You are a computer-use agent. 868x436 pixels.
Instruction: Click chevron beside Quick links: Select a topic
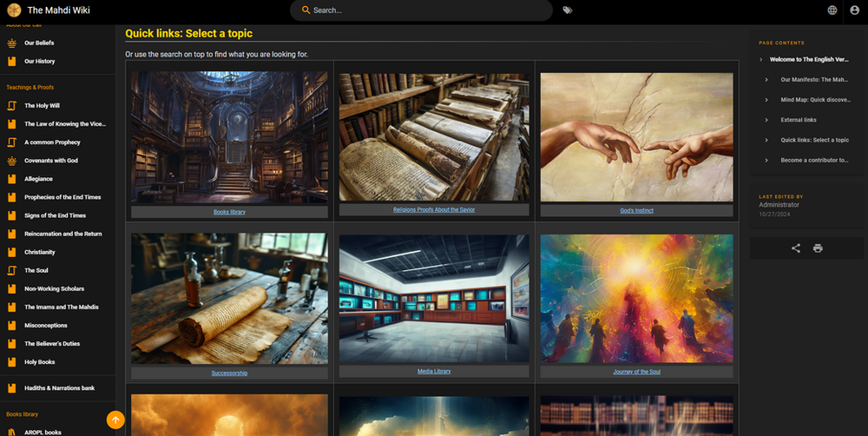[766, 140]
